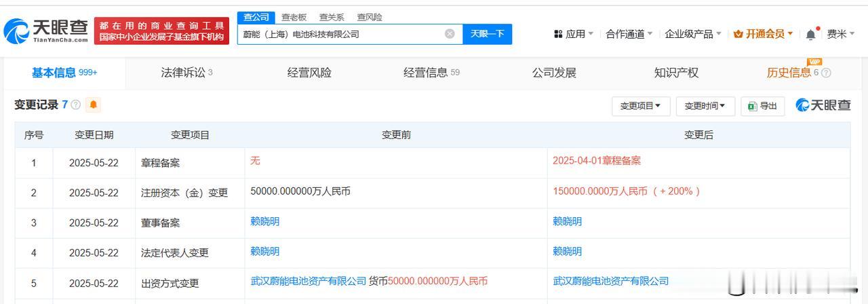Open the 企业级产品 dropdown menu
This screenshot has height=304, width=868.
pos(693,34)
